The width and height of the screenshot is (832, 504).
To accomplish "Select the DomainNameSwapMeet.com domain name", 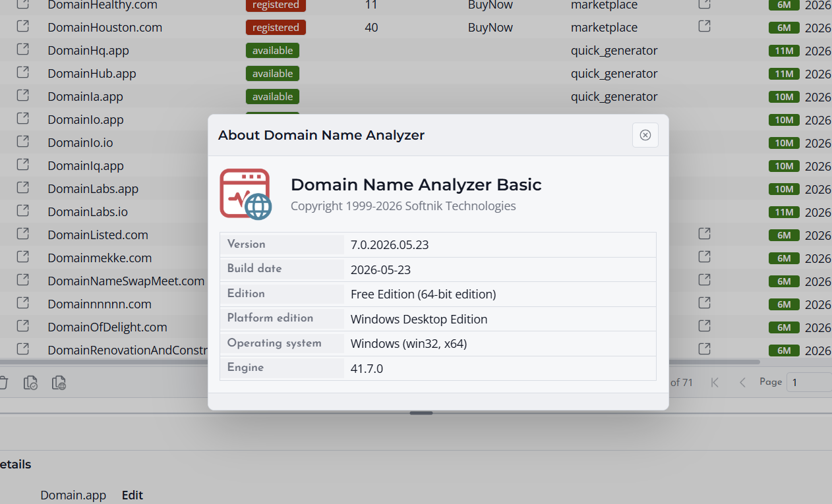I will click(x=126, y=281).
